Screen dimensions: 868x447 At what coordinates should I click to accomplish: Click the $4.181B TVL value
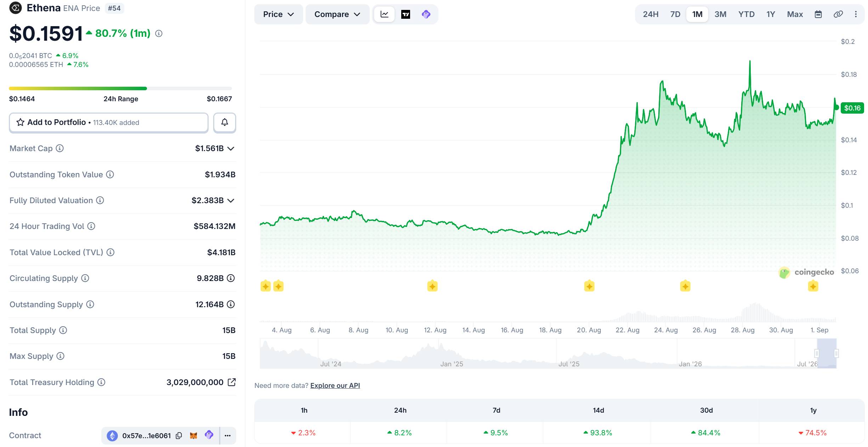click(221, 252)
